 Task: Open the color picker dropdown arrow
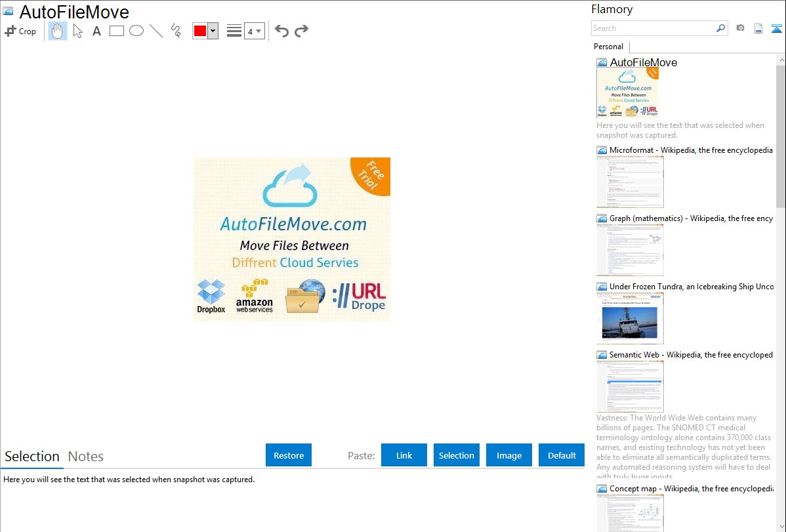point(213,31)
